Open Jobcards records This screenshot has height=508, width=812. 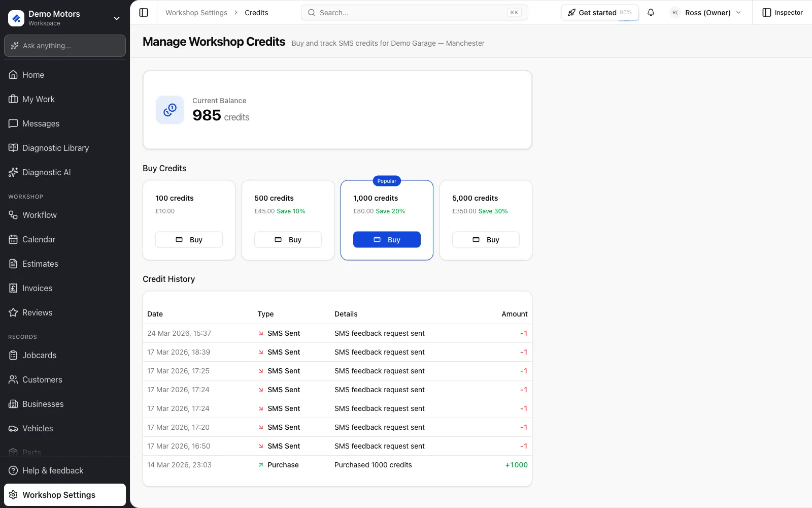pyautogui.click(x=65, y=355)
